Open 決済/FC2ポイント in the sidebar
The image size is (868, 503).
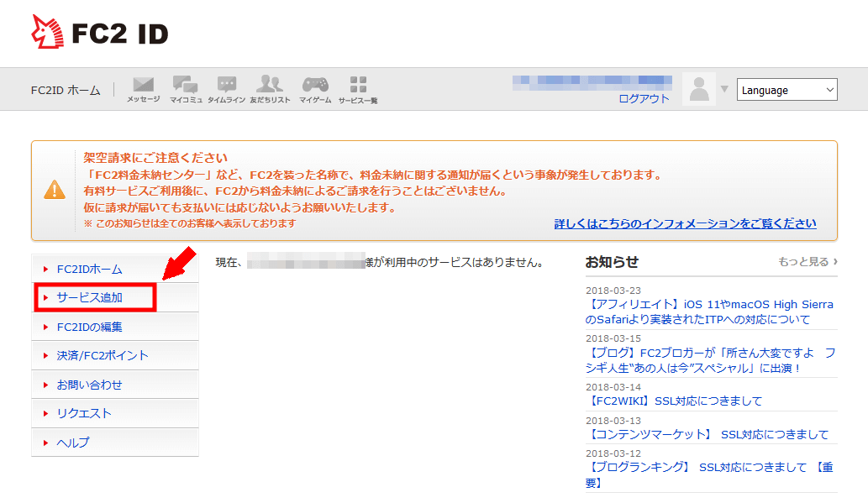point(103,355)
